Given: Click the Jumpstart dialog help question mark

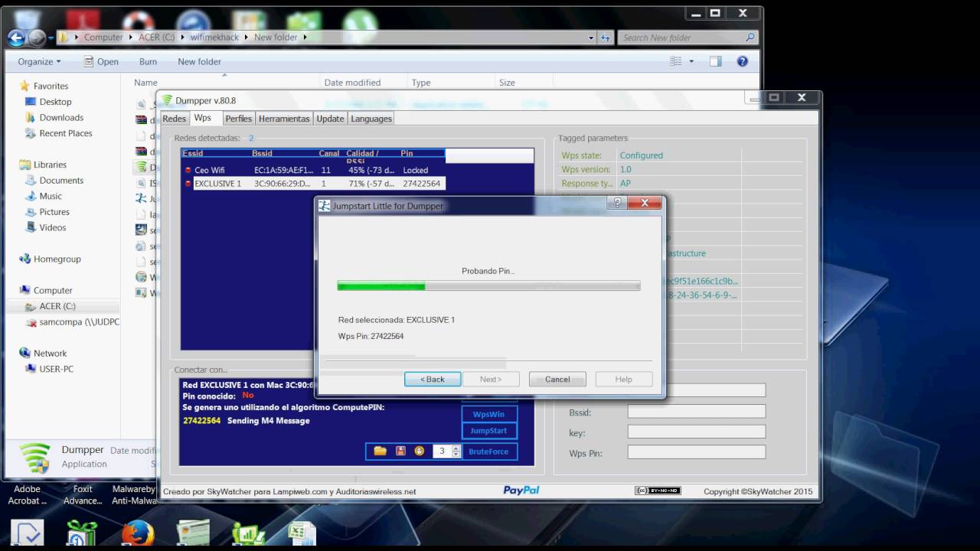Looking at the screenshot, I should (x=616, y=204).
